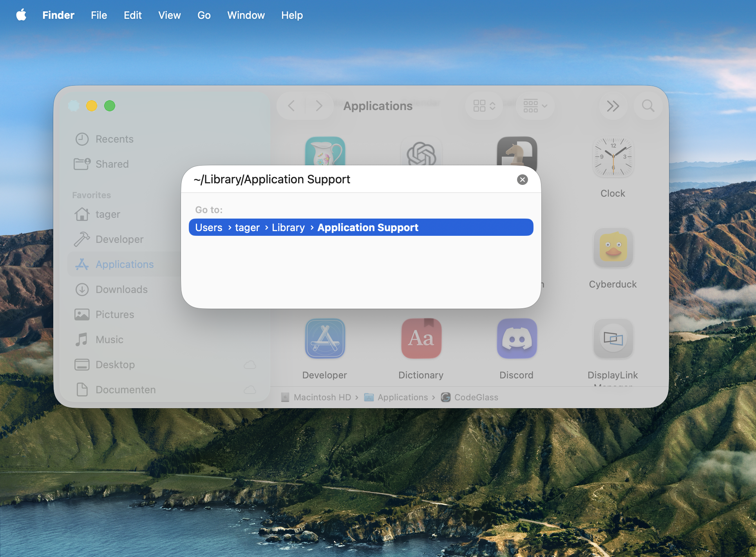Select the Chess app icon
Image resolution: width=756 pixels, height=557 pixels.
517,151
